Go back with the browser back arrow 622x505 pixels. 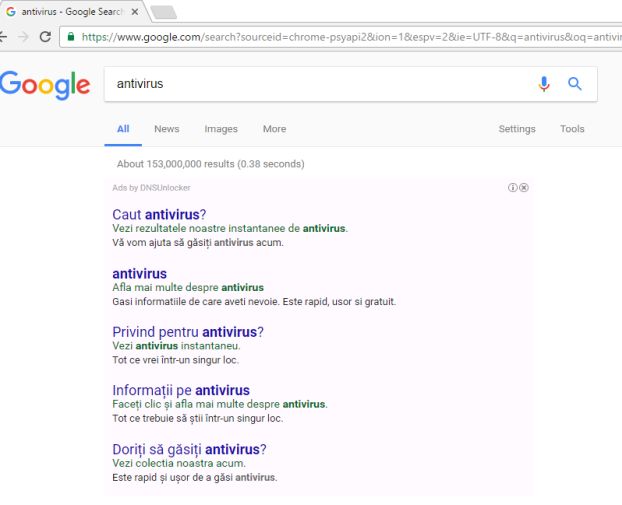[3, 37]
